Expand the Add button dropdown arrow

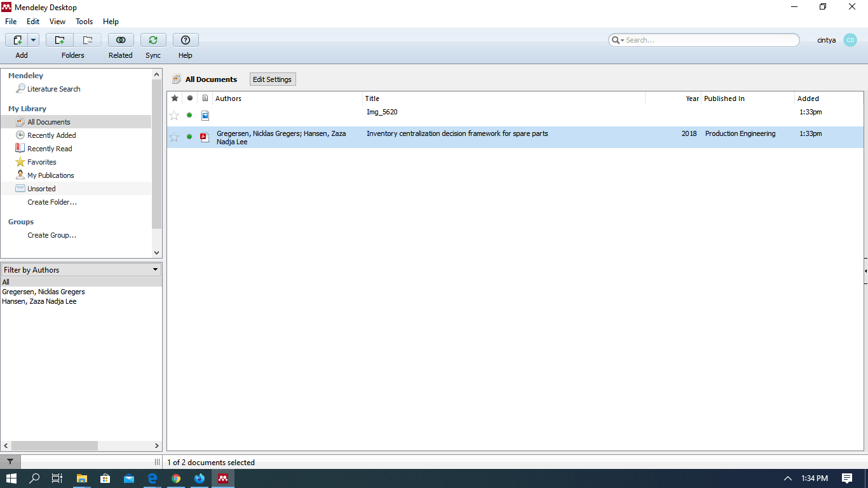33,40
